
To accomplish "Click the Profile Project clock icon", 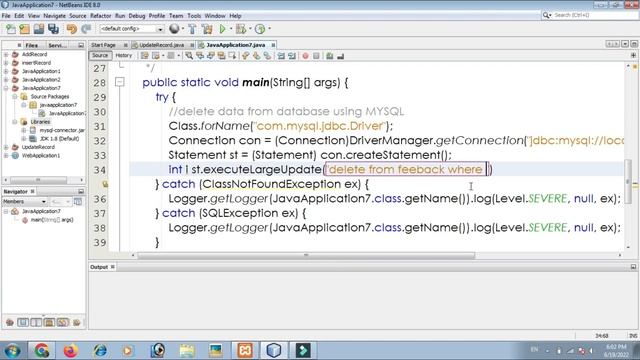I will 260,29.
